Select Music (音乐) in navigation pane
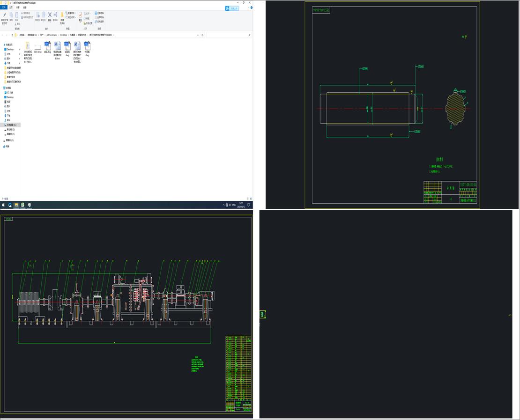Screen dimensions: 520x420 tap(8, 120)
